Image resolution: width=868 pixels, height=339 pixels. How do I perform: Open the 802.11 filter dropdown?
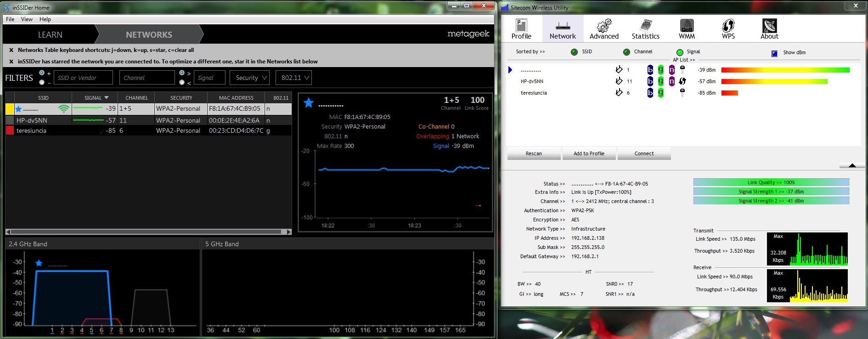coord(294,78)
